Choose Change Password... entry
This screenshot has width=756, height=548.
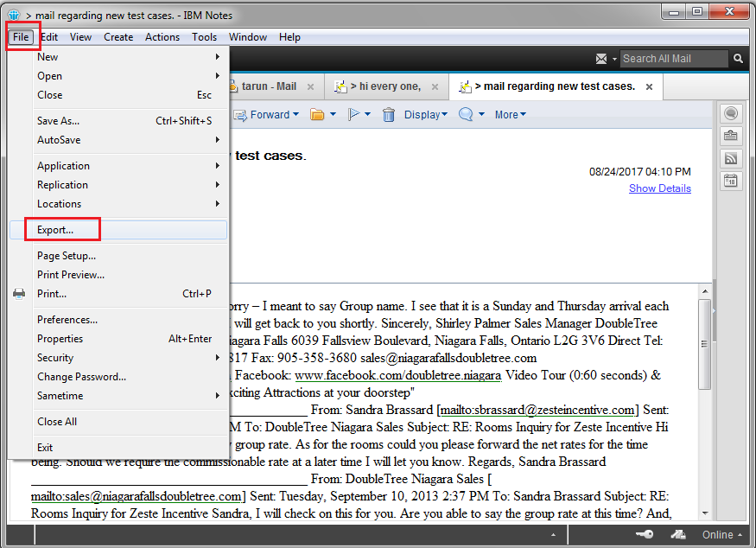pos(118,377)
